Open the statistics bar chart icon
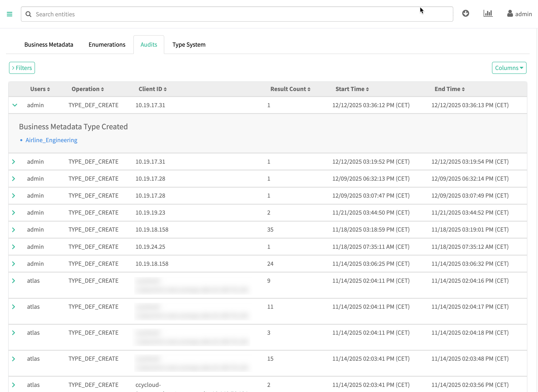538x392 pixels. [488, 14]
